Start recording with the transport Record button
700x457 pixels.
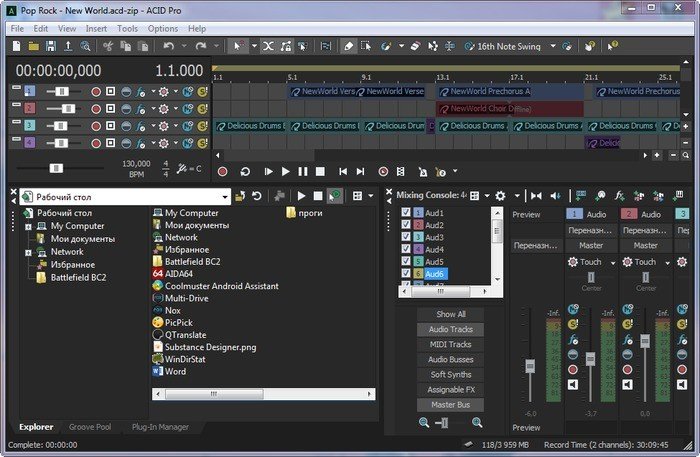[223, 171]
